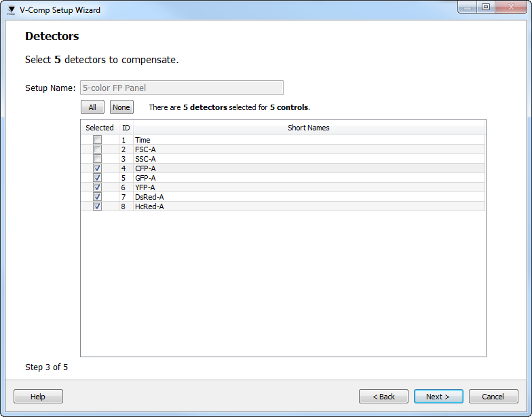Maximize the V-Comp Setup Wizard window
The height and width of the screenshot is (417, 532).
point(485,7)
